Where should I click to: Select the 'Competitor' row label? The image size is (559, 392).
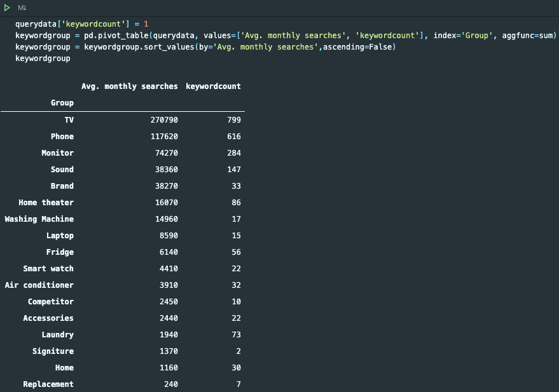(x=51, y=302)
